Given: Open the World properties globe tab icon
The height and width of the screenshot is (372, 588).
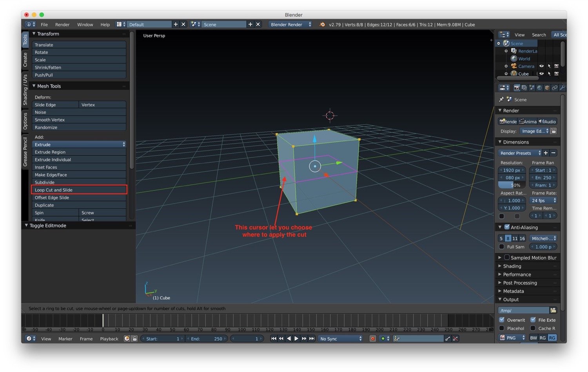Looking at the screenshot, I should (x=539, y=88).
